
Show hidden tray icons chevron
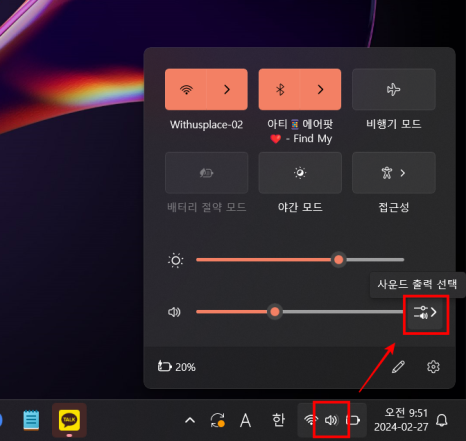tap(190, 420)
